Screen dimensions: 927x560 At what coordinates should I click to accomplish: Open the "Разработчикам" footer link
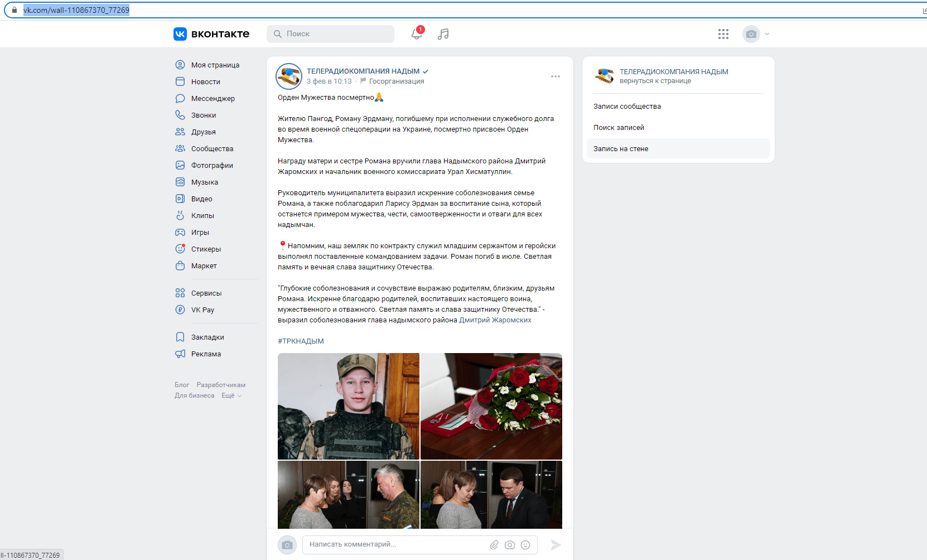(221, 385)
